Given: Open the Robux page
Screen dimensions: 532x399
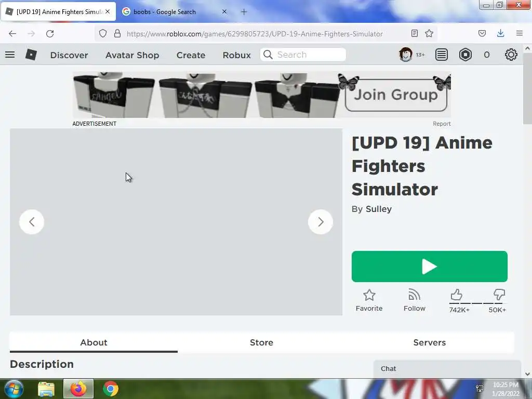Looking at the screenshot, I should (x=237, y=55).
